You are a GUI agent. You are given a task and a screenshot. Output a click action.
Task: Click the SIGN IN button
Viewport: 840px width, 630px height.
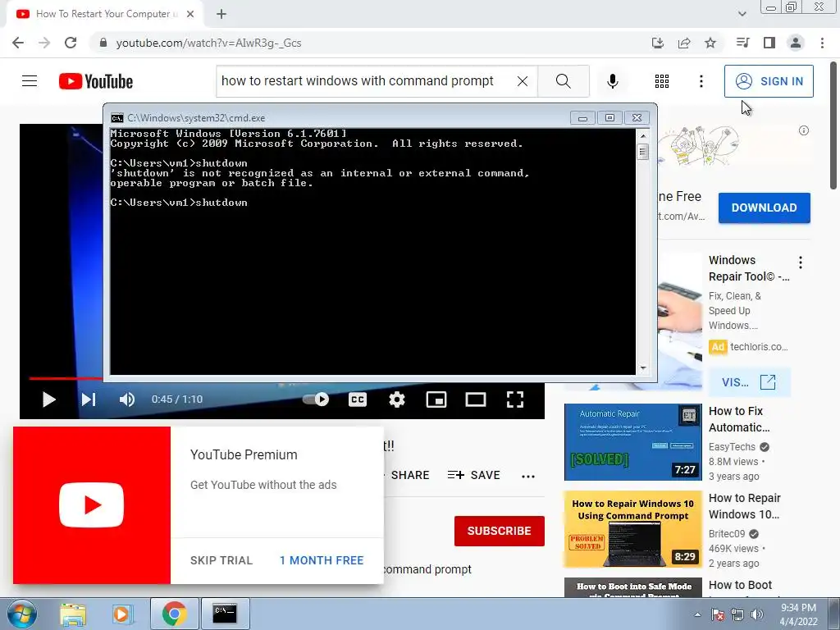pyautogui.click(x=769, y=81)
